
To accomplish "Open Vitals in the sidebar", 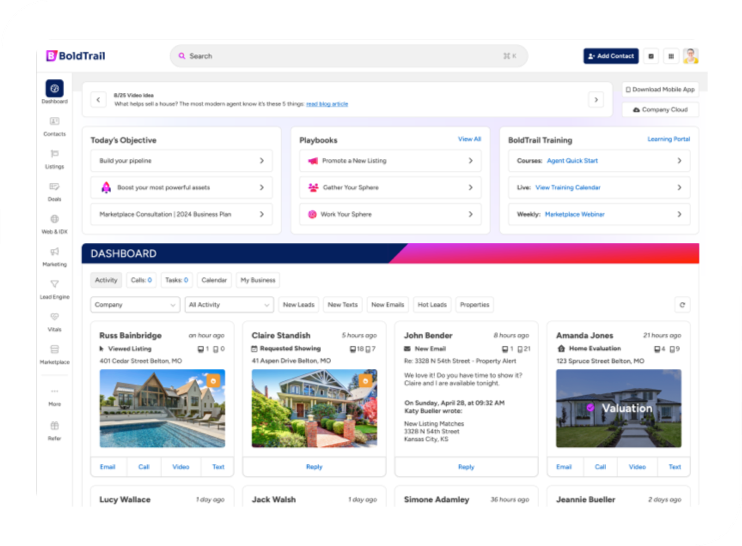I will 54,321.
